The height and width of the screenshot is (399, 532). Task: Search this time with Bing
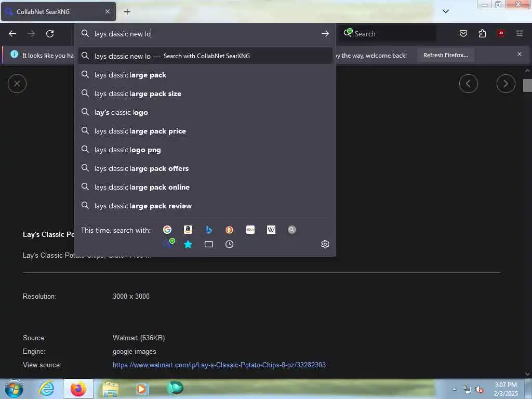(x=209, y=230)
